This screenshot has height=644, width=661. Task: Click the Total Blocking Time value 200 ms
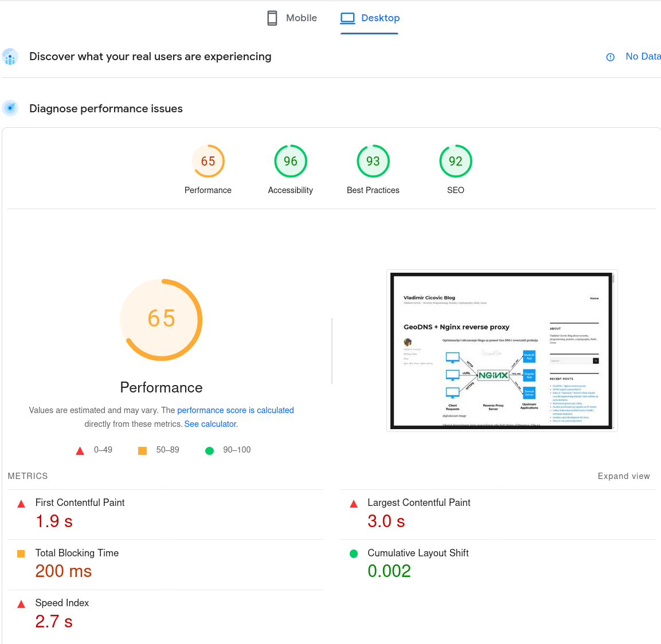tap(64, 572)
